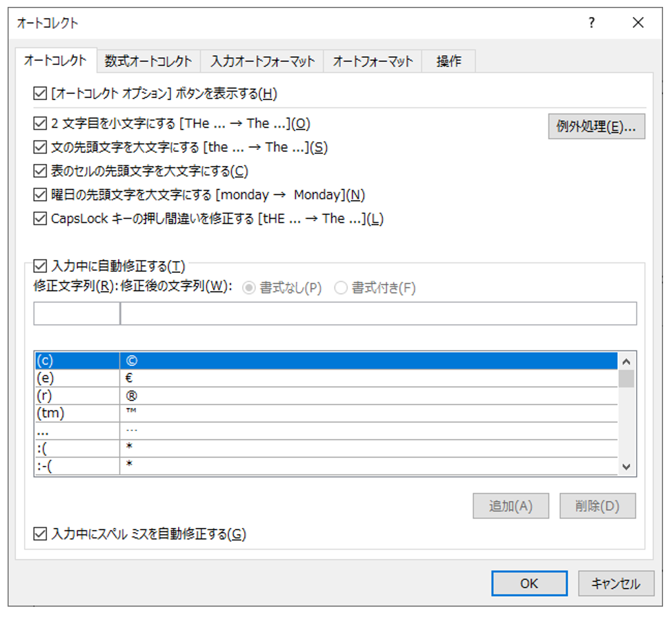Uncheck the CapsLock キー correction option
This screenshot has height=617, width=672.
coord(39,219)
